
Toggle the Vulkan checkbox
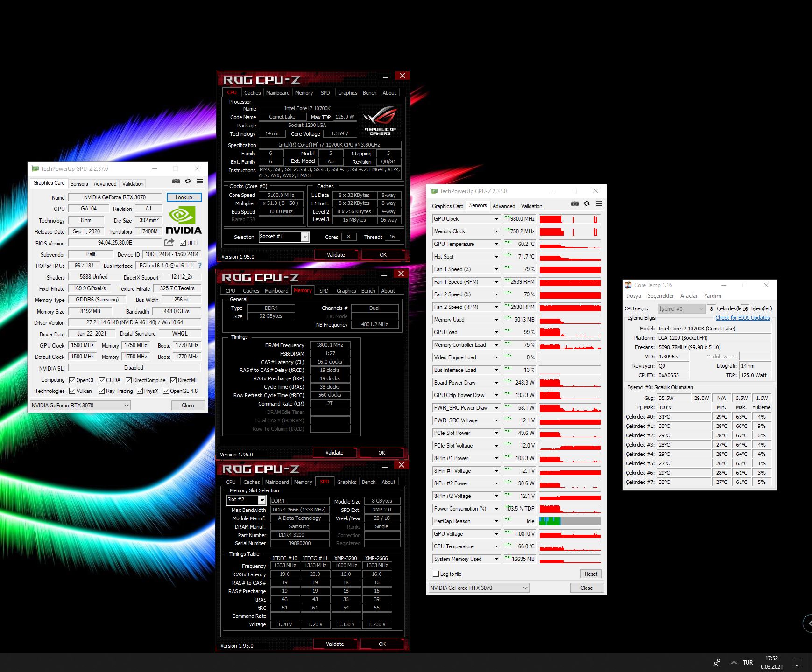pyautogui.click(x=72, y=391)
